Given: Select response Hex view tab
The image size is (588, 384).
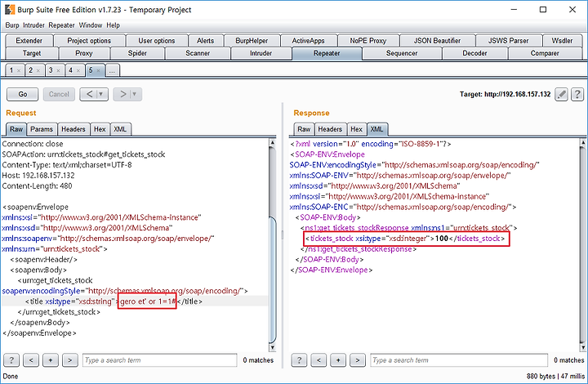Looking at the screenshot, I should click(357, 129).
